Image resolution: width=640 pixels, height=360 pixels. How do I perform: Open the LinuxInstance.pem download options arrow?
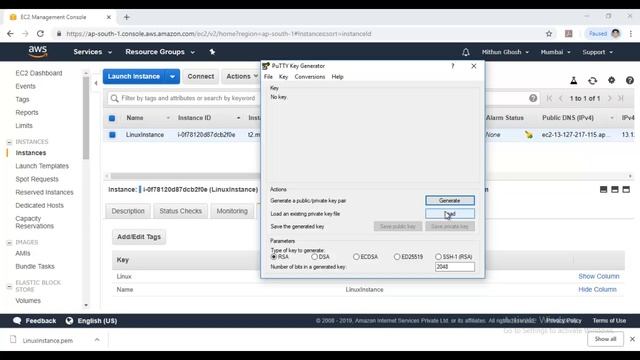(x=97, y=340)
